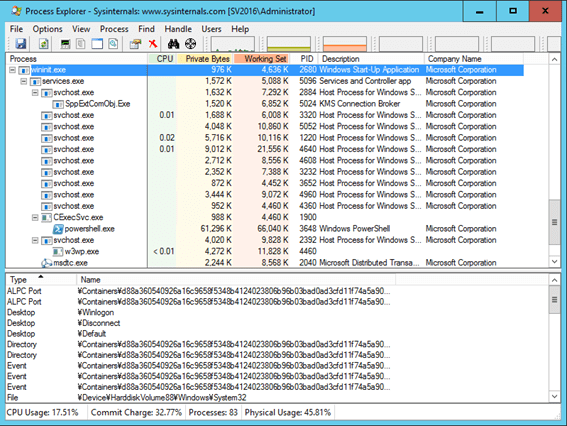Click the Save toolbar icon
This screenshot has width=567, height=426.
click(21, 44)
